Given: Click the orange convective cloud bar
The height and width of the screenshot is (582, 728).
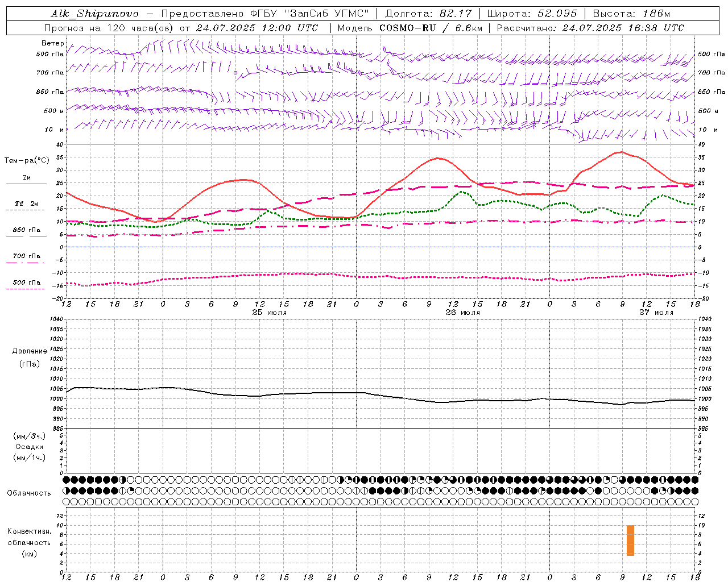Looking at the screenshot, I should 630,541.
